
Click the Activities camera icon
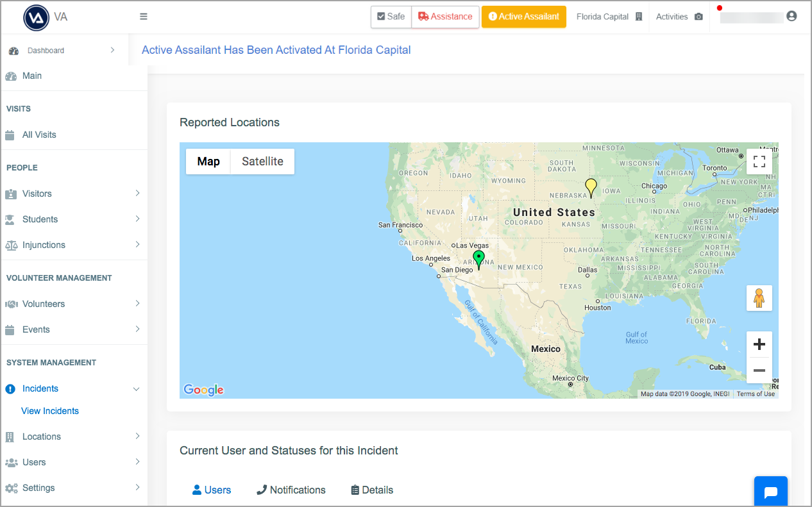pyautogui.click(x=698, y=17)
